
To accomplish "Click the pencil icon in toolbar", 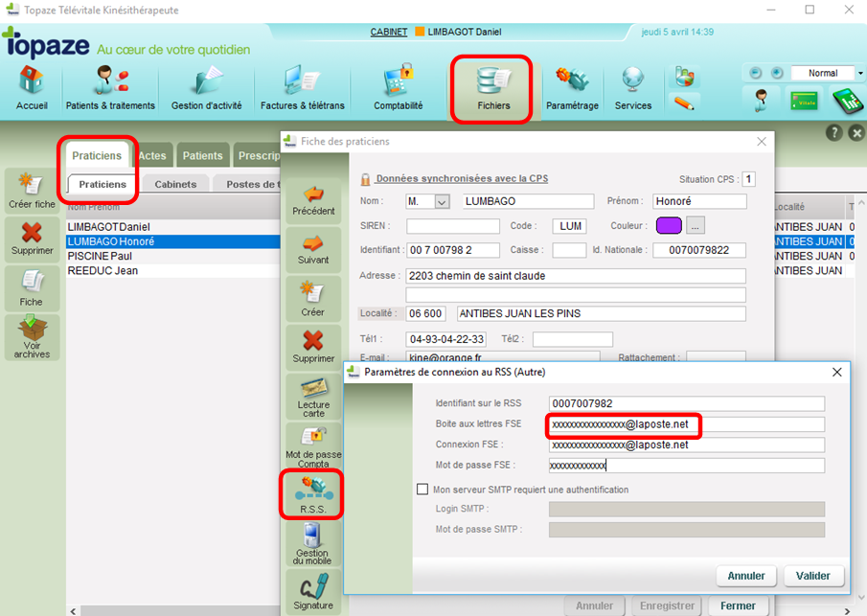I will click(x=684, y=103).
